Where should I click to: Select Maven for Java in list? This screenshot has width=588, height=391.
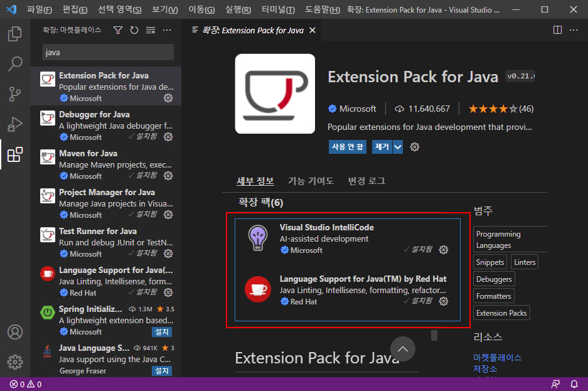point(106,164)
